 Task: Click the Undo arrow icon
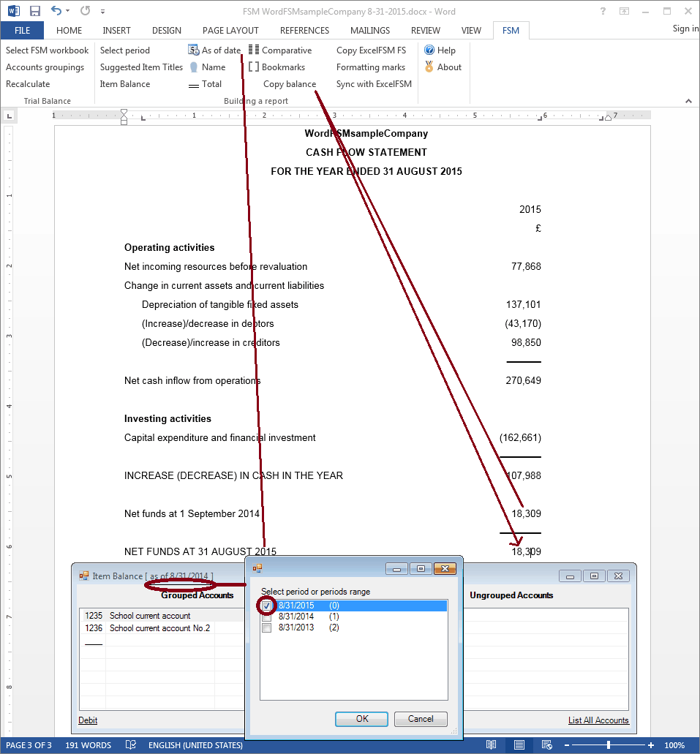click(x=56, y=11)
